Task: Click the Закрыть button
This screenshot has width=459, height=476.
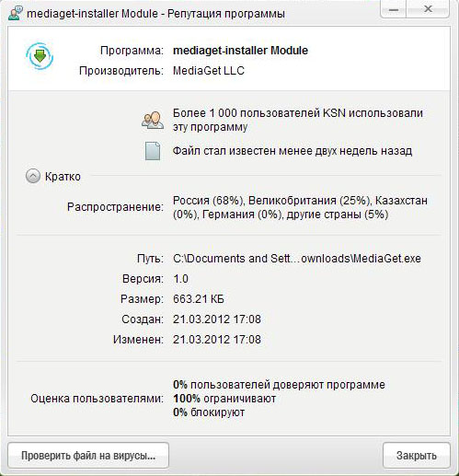Action: [417, 456]
